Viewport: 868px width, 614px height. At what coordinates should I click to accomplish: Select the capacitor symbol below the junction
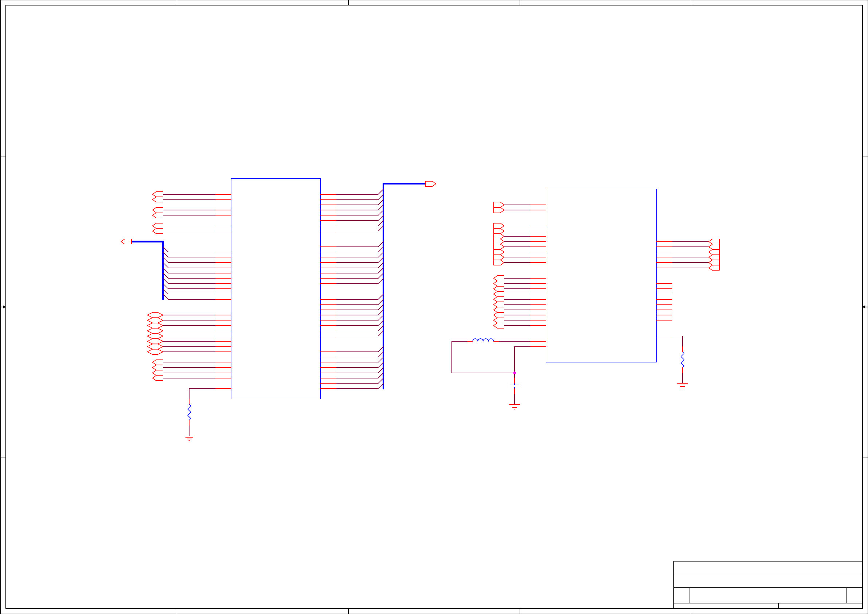514,386
